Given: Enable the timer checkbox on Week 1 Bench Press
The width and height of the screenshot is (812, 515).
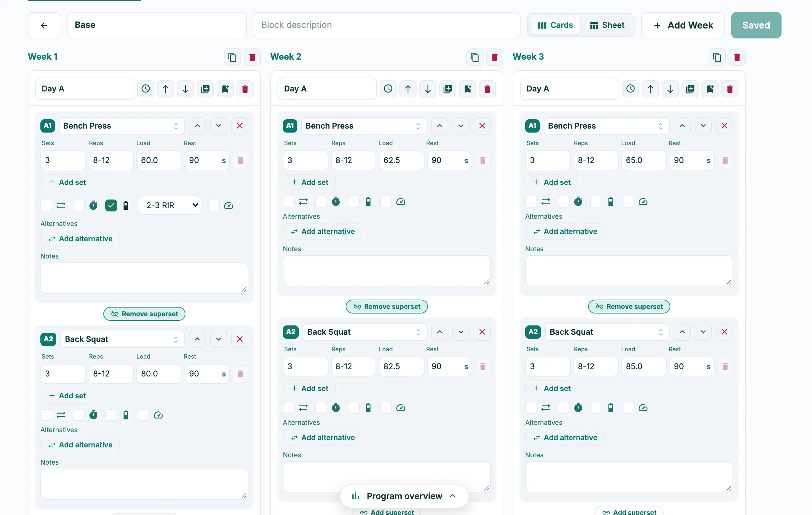Looking at the screenshot, I should [79, 205].
